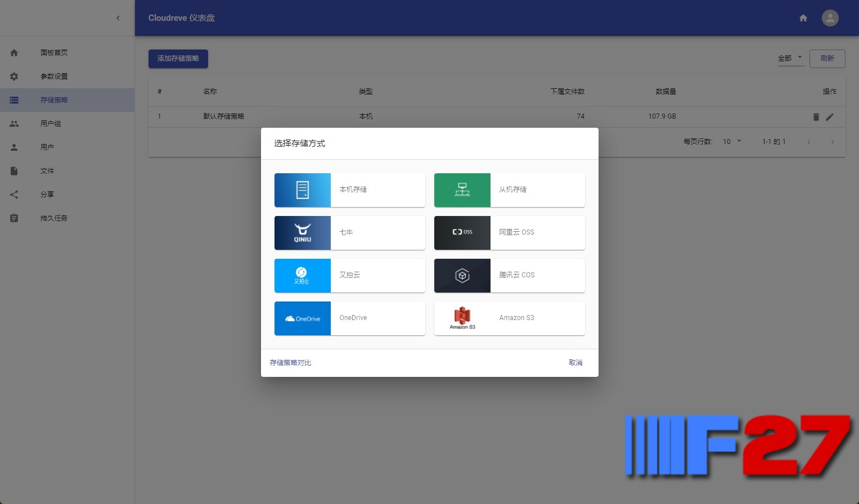Click the 又拍云 logo tile
The image size is (859, 504).
(303, 276)
